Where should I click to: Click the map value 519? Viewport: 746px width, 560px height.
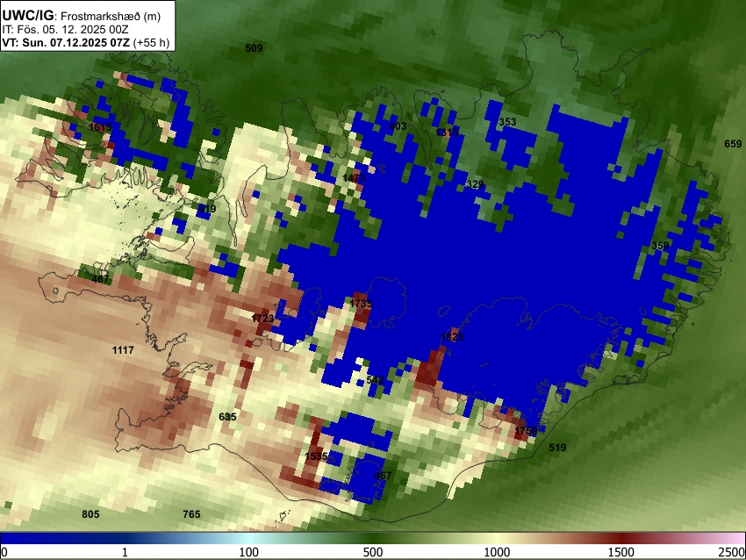tap(557, 448)
